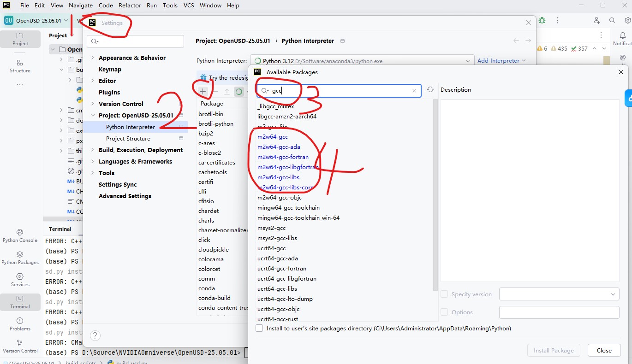Viewport: 632px width, 364px height.
Task: Open the Version Control tool window
Action: coord(20,346)
